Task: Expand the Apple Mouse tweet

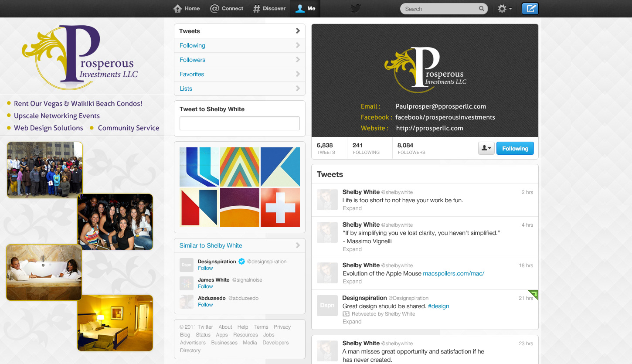Action: 352,282
